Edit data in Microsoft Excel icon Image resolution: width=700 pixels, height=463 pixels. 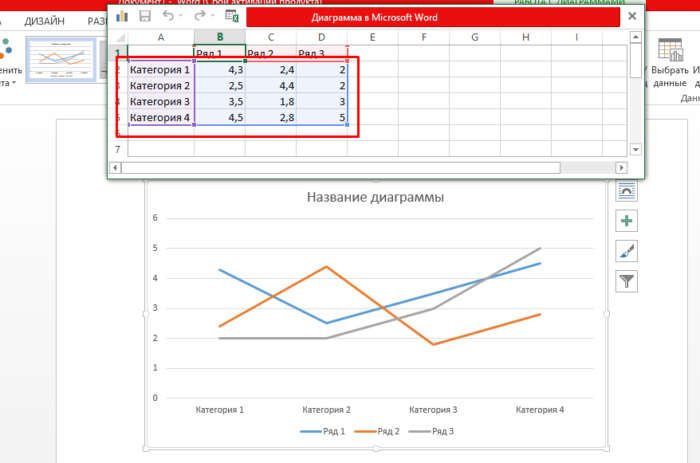coord(232,16)
